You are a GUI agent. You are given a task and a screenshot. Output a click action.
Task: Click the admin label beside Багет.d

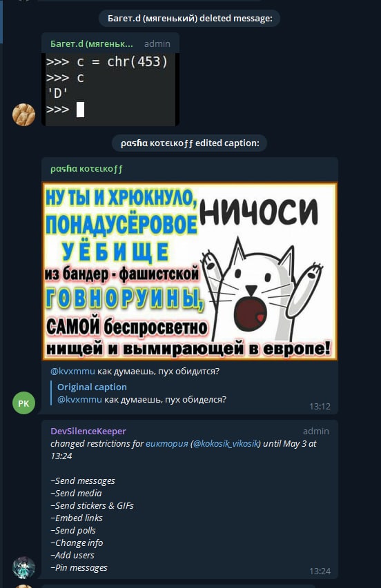coord(157,44)
